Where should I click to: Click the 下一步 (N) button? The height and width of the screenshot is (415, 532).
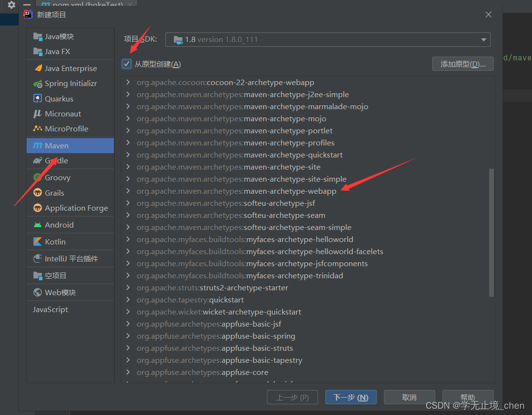point(351,397)
